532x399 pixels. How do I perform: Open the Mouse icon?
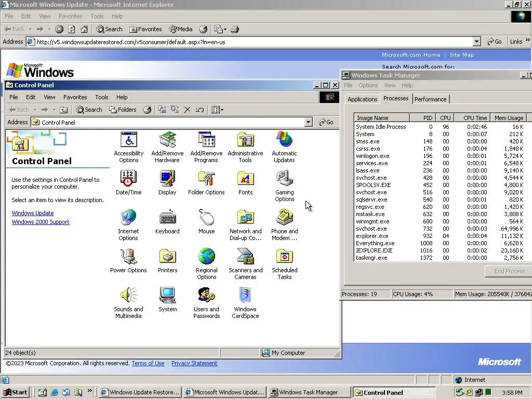(x=206, y=222)
